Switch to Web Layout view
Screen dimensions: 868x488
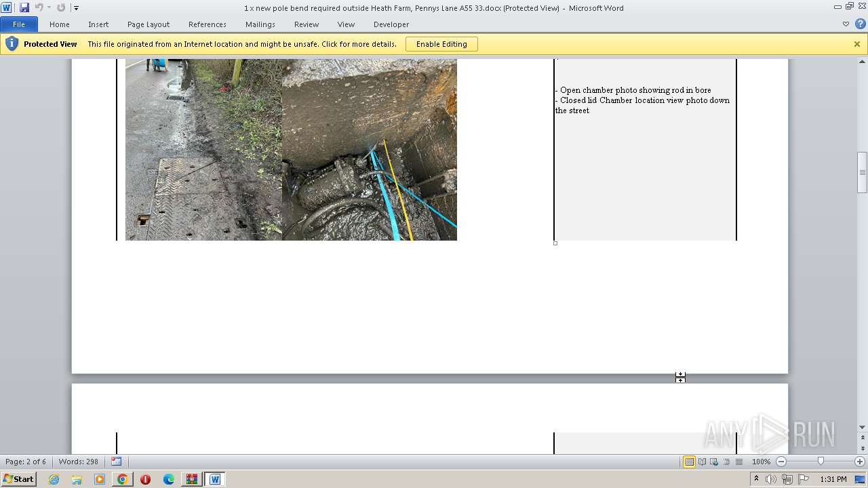[714, 462]
